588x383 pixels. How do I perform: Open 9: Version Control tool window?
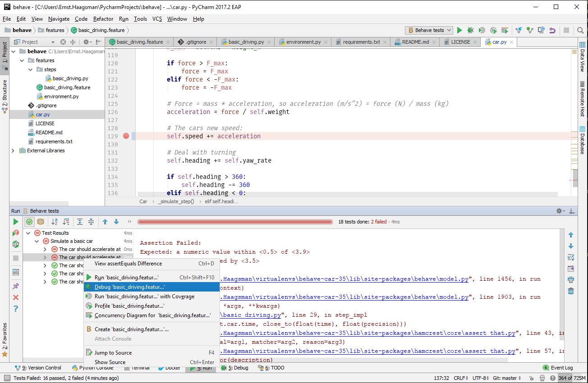pos(38,368)
